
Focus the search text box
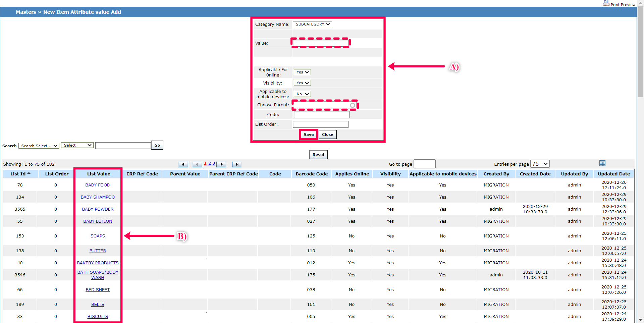tap(123, 146)
